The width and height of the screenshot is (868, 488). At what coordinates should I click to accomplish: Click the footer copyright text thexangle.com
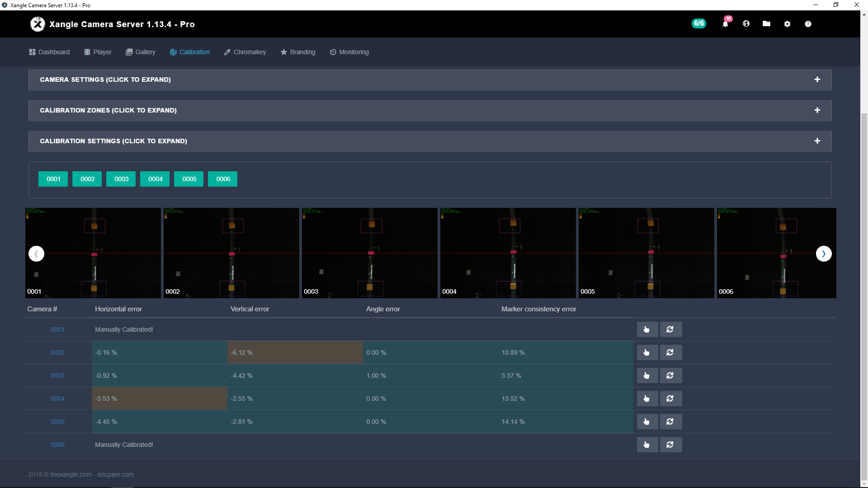[71, 474]
